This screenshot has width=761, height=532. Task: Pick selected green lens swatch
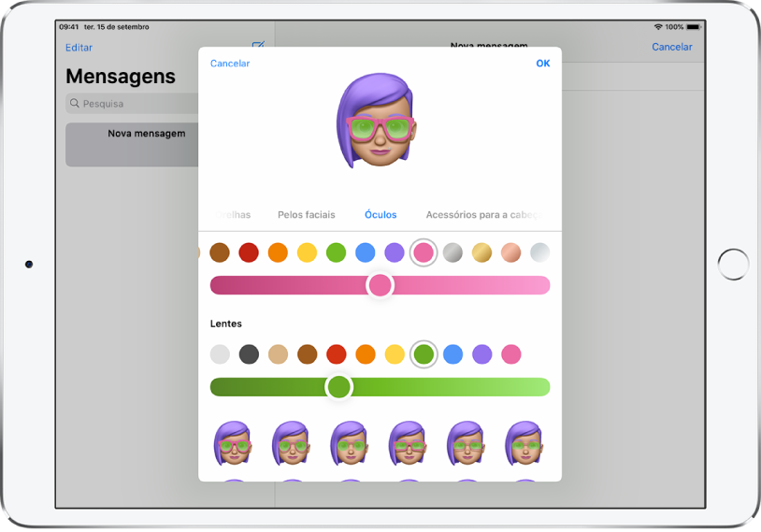coord(424,354)
